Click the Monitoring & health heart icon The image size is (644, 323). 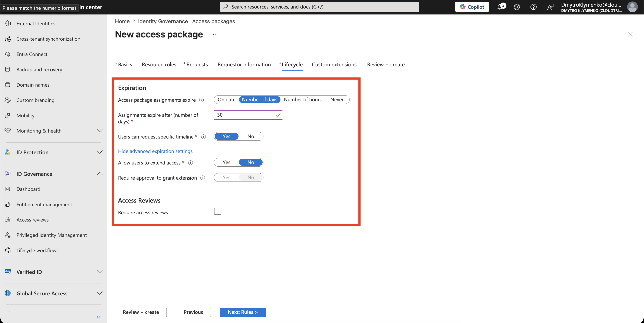(8, 131)
